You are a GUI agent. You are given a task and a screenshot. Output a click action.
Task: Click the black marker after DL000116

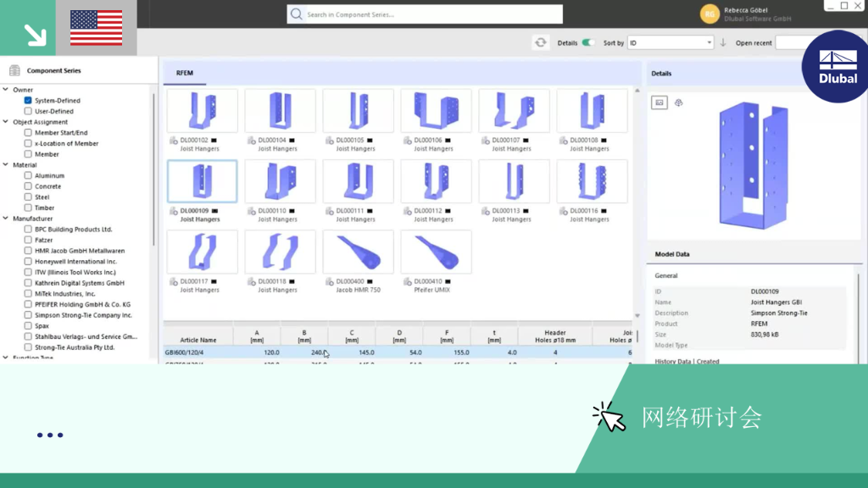(604, 211)
